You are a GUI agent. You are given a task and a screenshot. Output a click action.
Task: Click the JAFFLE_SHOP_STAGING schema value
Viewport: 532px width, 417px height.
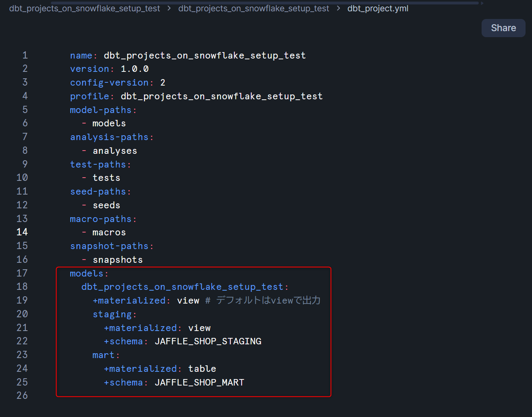pos(208,342)
